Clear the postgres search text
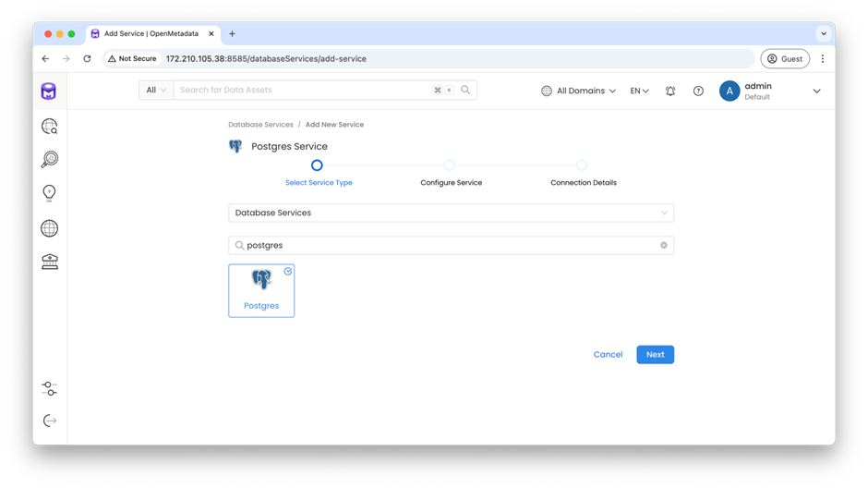 coord(664,245)
